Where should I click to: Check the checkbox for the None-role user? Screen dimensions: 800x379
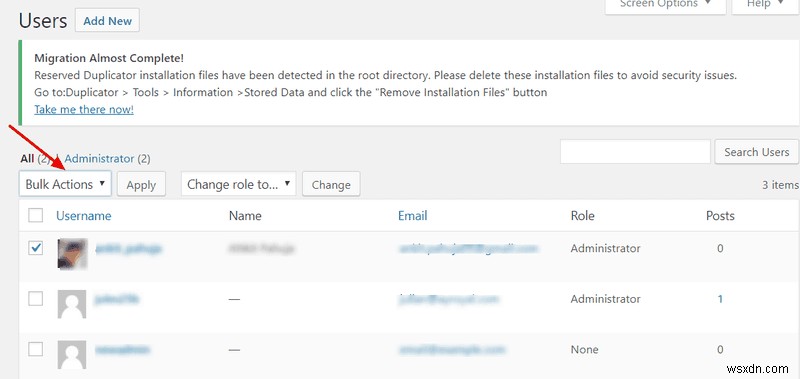(35, 349)
